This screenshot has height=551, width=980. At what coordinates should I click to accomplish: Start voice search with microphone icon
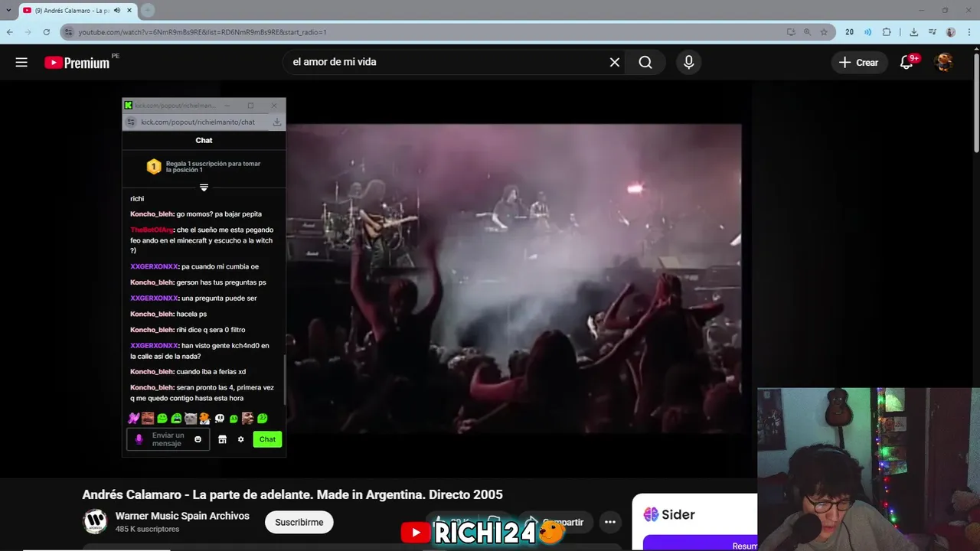click(x=688, y=63)
